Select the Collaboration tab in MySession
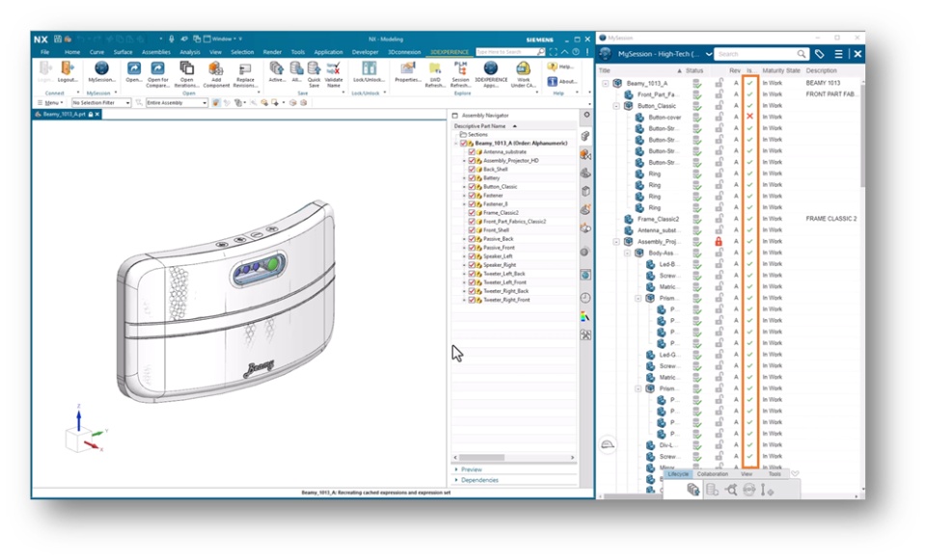 (x=712, y=474)
